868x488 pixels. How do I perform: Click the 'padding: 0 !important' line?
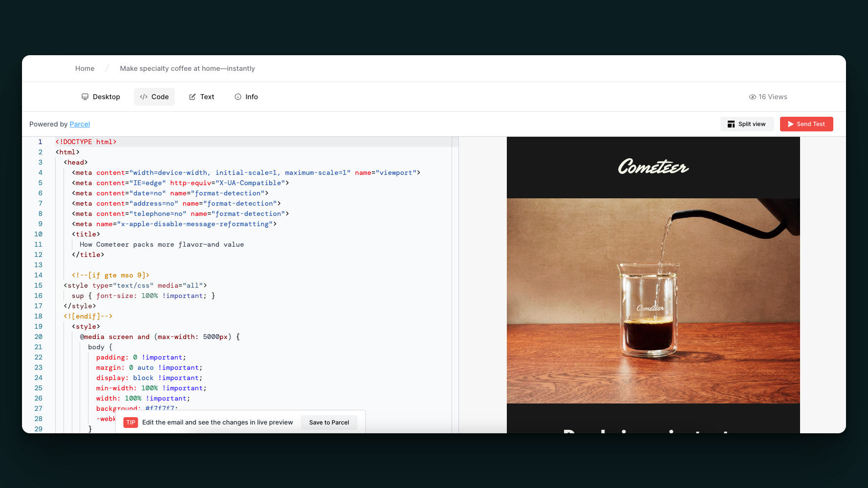141,357
